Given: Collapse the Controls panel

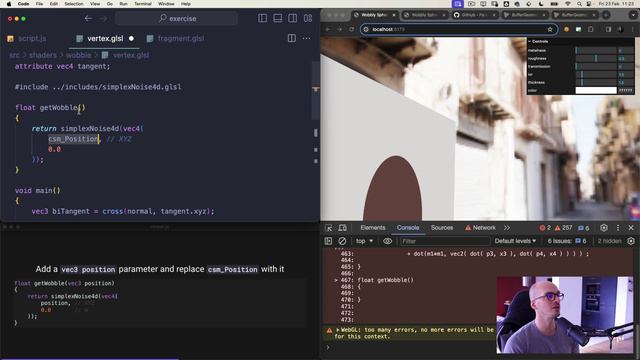Looking at the screenshot, I should tap(580, 42).
